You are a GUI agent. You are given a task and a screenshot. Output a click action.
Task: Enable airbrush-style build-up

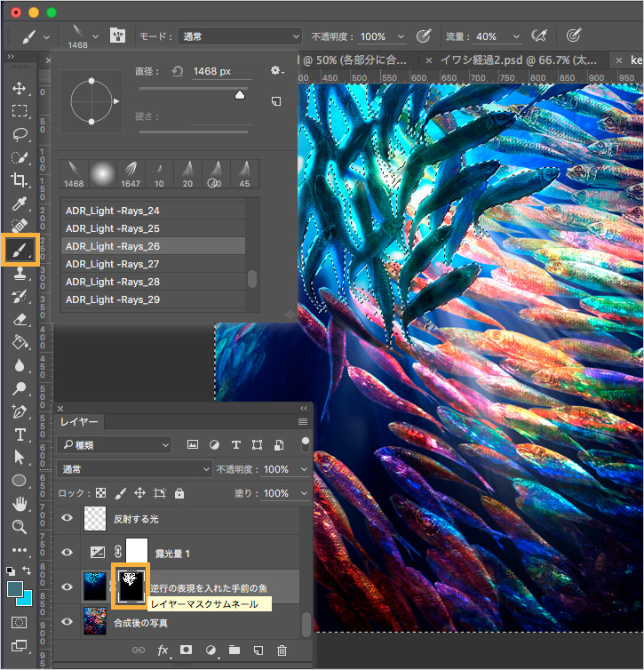coord(539,36)
